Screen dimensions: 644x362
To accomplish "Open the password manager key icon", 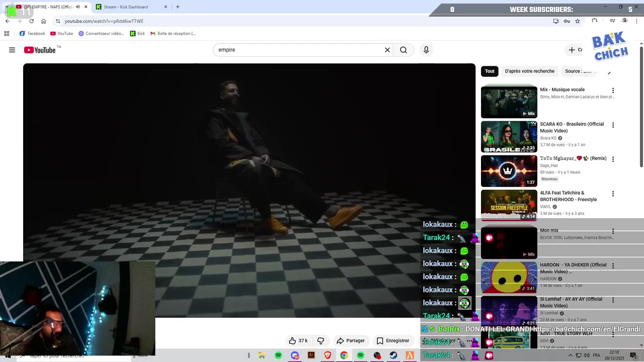I will point(567,21).
